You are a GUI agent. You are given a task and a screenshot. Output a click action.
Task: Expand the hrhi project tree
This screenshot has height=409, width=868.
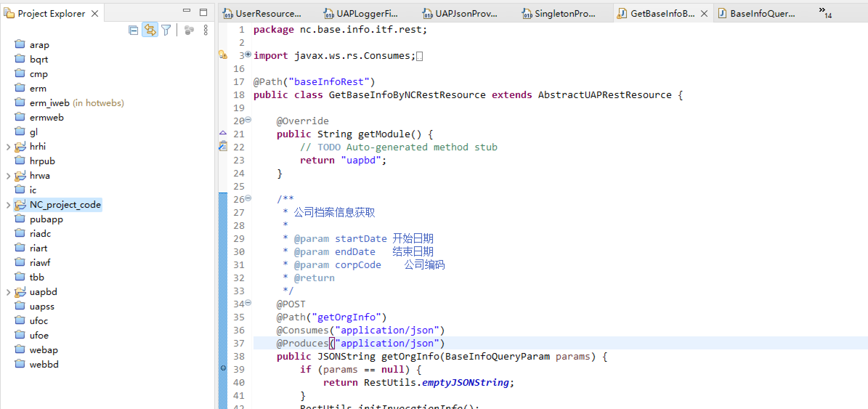(x=8, y=147)
